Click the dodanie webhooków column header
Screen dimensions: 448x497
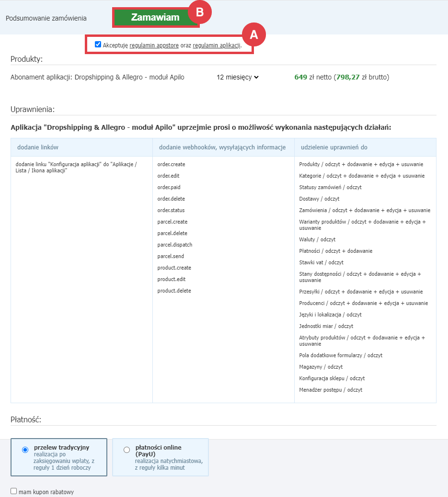coord(222,147)
